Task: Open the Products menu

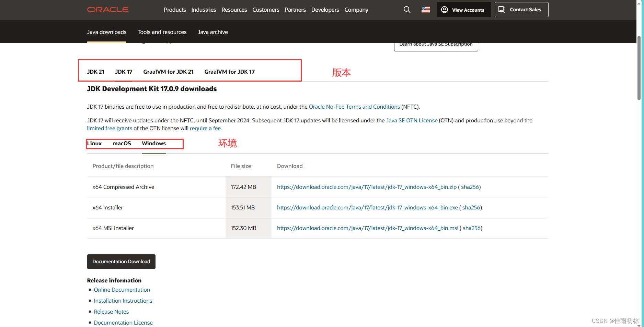Action: 175,10
